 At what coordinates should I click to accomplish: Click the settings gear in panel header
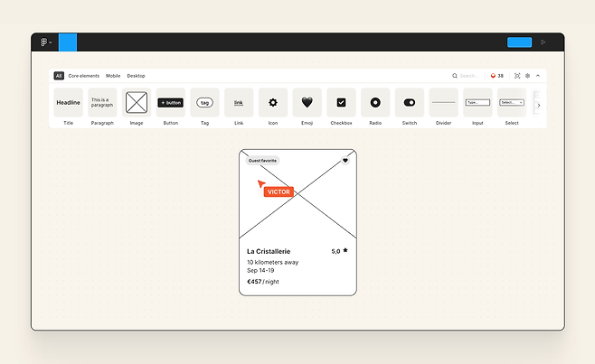pyautogui.click(x=528, y=76)
